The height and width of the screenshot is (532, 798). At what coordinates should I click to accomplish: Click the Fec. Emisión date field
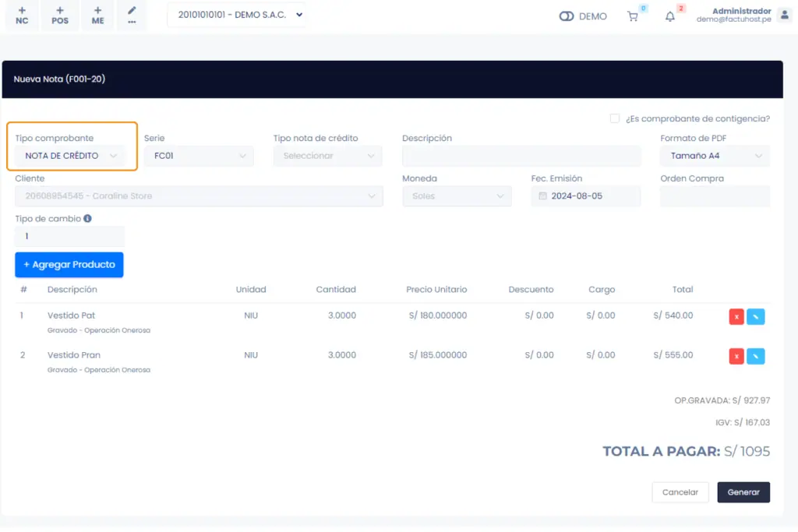pos(586,196)
